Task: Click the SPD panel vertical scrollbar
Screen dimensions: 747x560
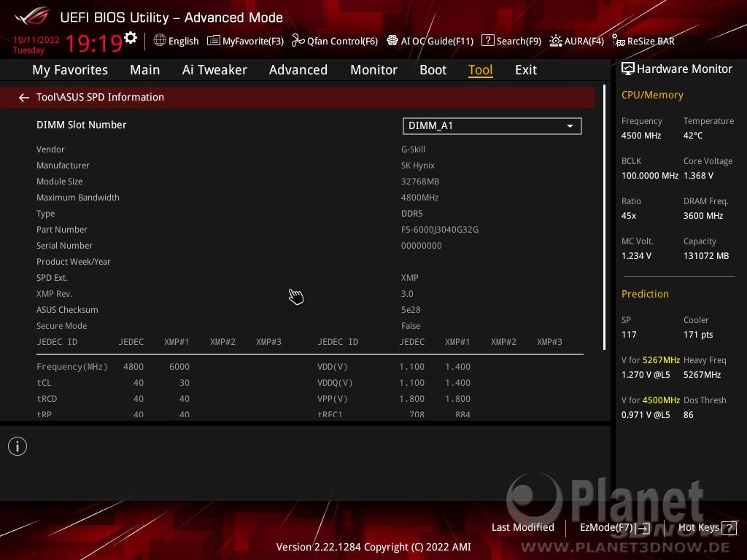Action: point(604,217)
